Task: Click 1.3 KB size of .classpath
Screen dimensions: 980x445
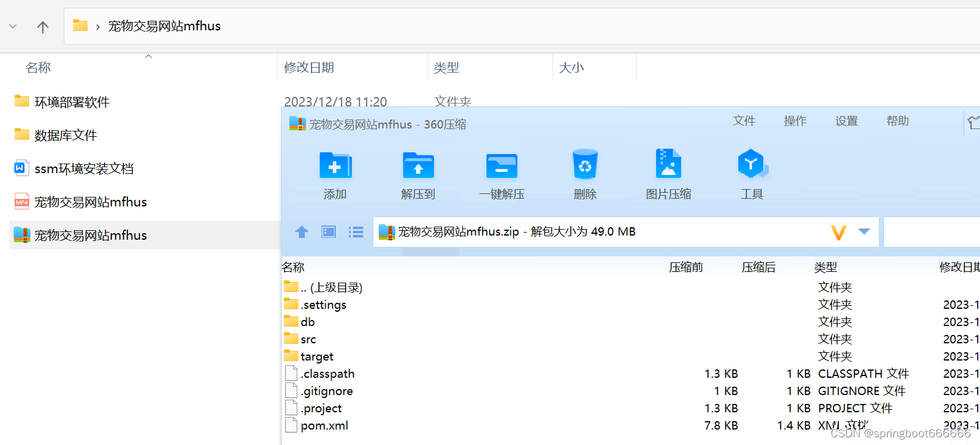Action: (721, 374)
